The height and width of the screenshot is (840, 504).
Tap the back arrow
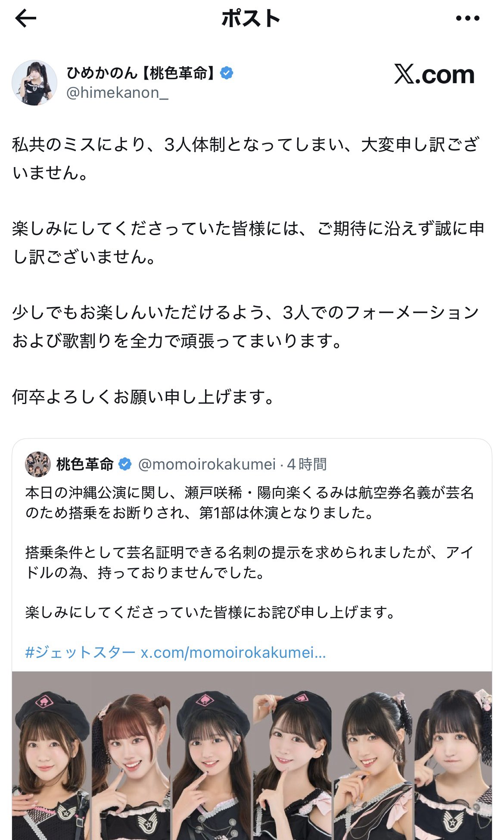point(26,19)
